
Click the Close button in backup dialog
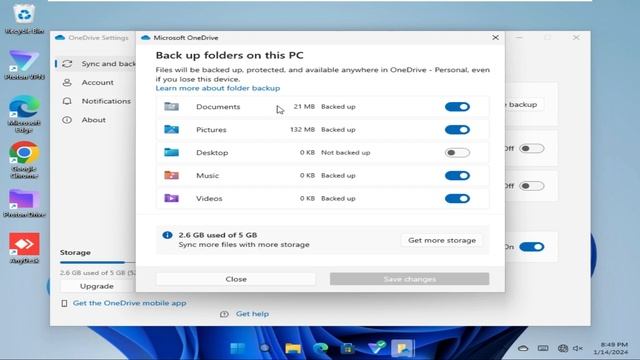[x=236, y=279]
